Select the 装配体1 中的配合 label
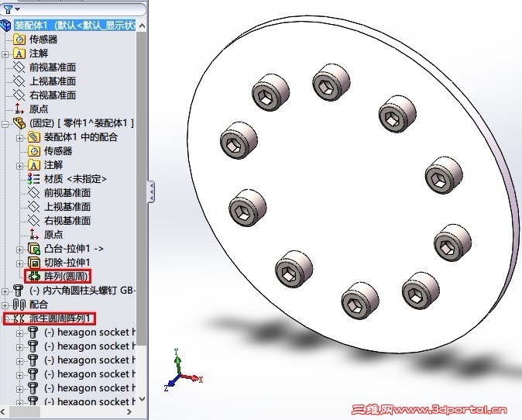 coord(81,137)
